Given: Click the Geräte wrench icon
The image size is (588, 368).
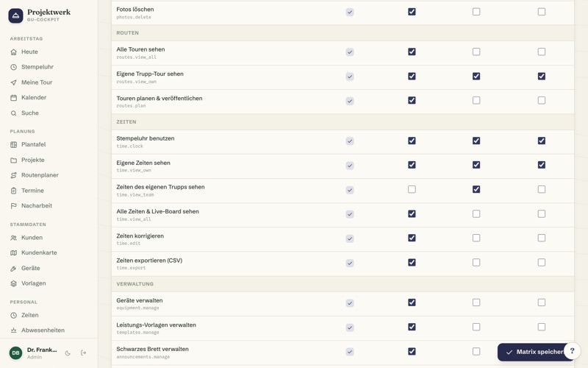Looking at the screenshot, I should click(13, 268).
